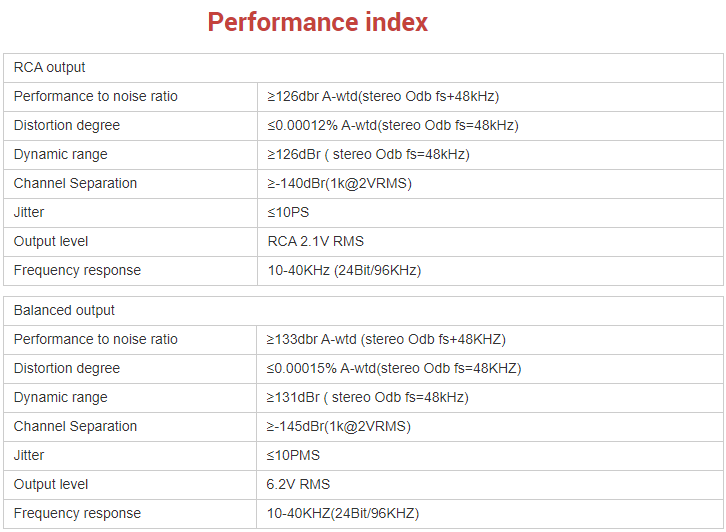Viewport: 726px width, 532px height.
Task: Select RCA distortion value ≤0.00012%
Action: tap(392, 126)
